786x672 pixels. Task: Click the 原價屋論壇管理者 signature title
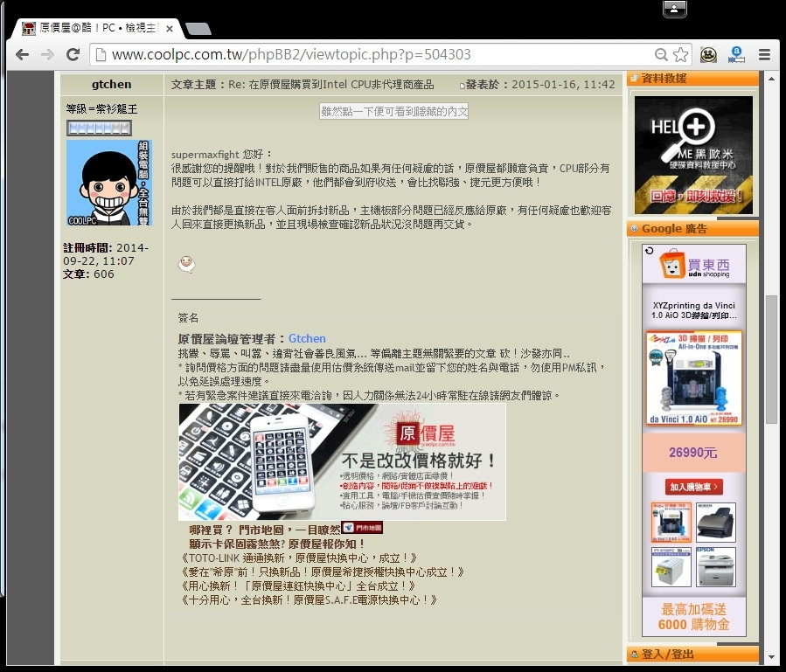click(231, 339)
